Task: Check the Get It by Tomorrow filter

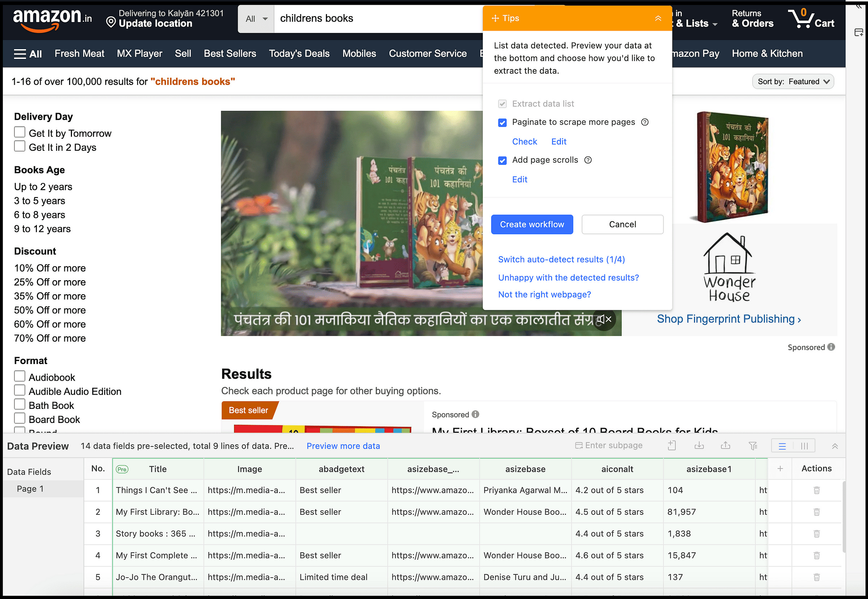Action: click(20, 132)
